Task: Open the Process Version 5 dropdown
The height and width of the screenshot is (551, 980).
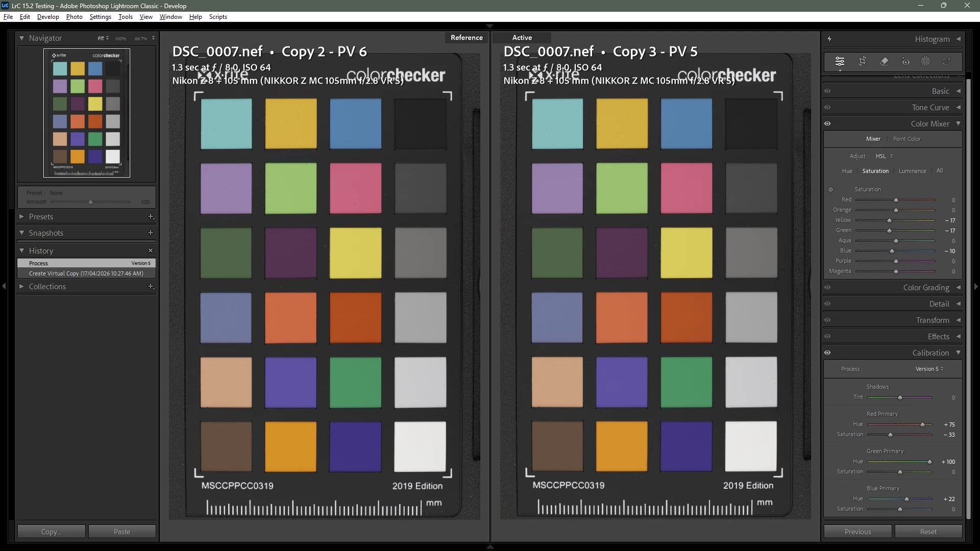Action: tap(929, 369)
